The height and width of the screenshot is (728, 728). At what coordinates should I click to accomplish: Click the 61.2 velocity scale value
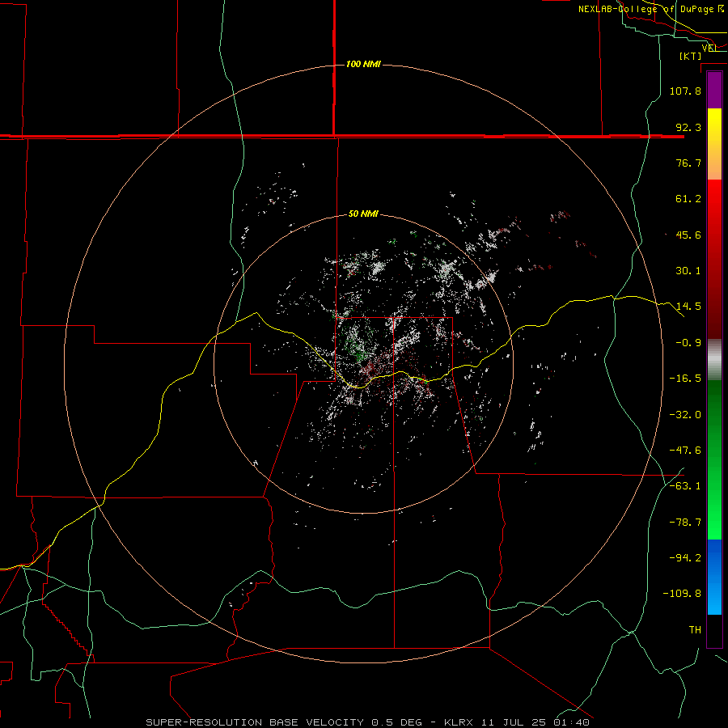click(x=688, y=199)
